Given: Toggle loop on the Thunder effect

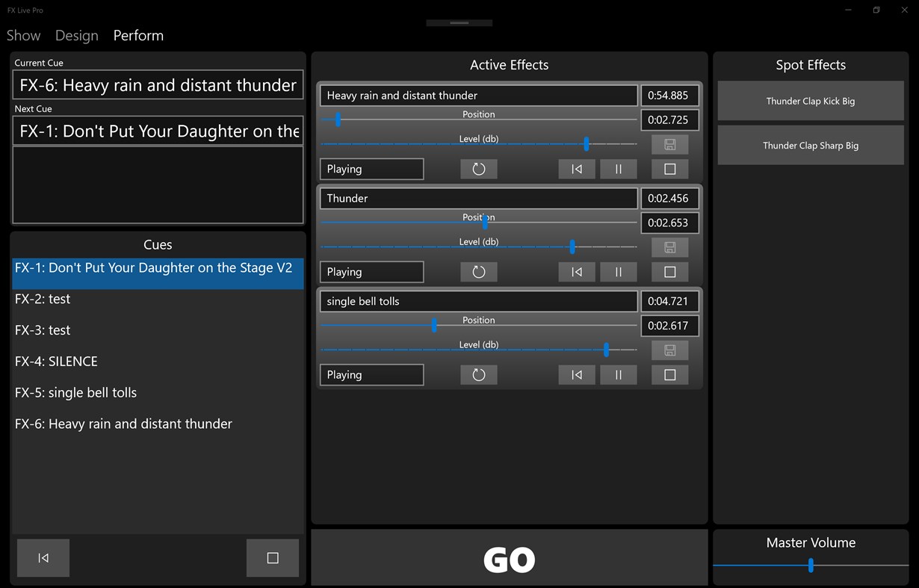Looking at the screenshot, I should point(478,271).
